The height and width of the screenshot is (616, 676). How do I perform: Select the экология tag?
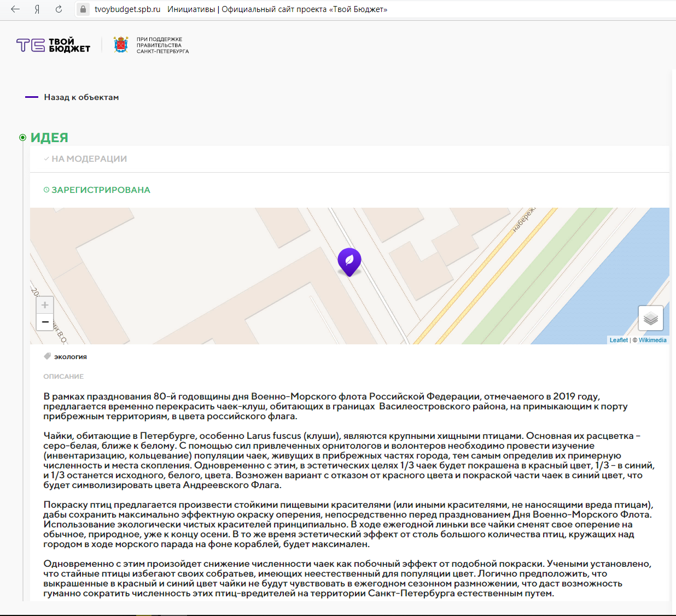click(x=71, y=357)
